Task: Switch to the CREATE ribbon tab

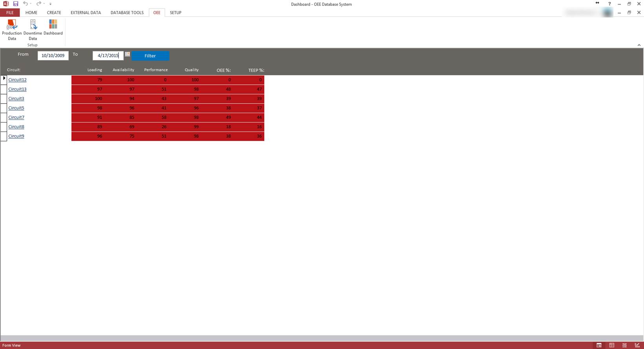Action: point(54,13)
